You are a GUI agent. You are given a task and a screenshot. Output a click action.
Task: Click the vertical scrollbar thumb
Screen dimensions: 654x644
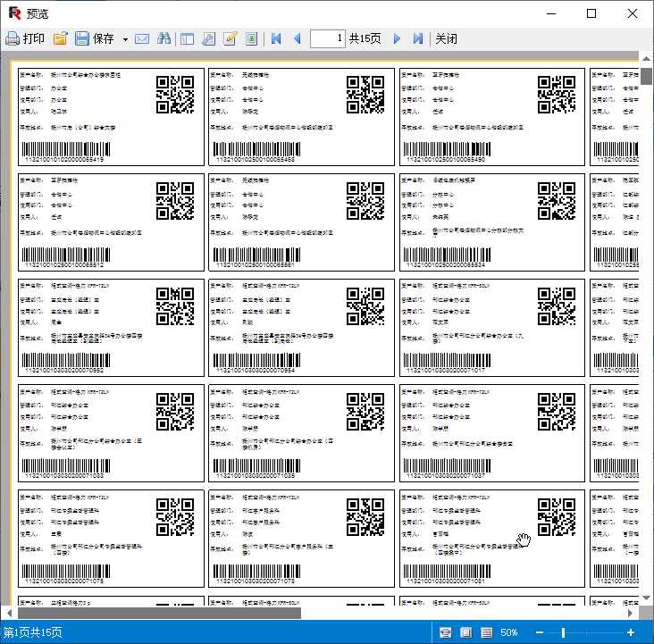pyautogui.click(x=647, y=76)
